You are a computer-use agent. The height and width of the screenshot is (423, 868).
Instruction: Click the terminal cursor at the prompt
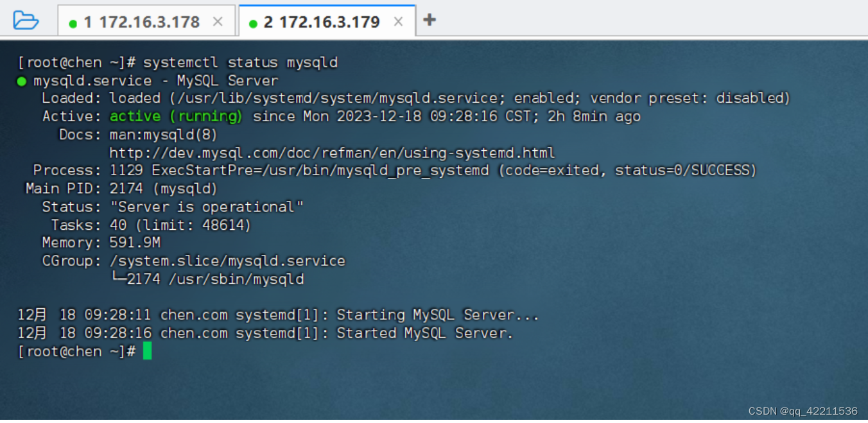pos(148,351)
